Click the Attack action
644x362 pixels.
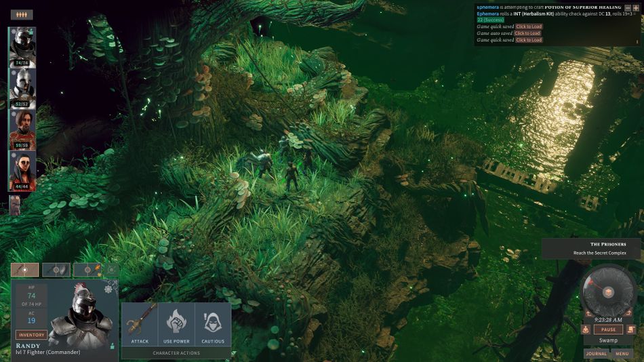(140, 324)
